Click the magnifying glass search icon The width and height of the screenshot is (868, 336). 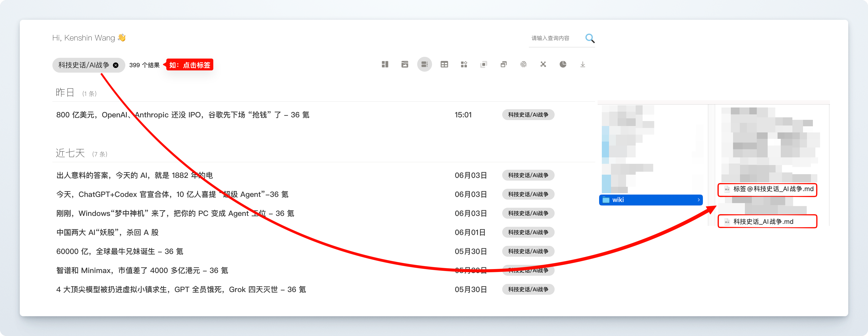pyautogui.click(x=590, y=38)
